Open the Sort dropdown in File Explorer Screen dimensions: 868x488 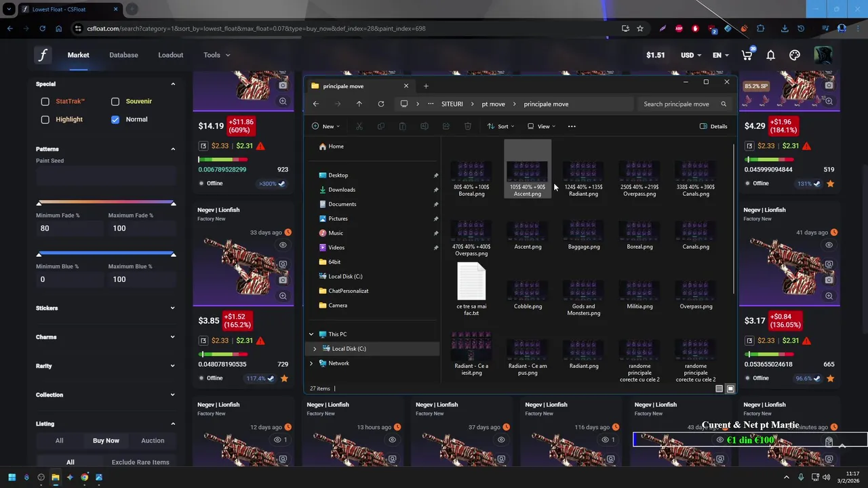[501, 126]
